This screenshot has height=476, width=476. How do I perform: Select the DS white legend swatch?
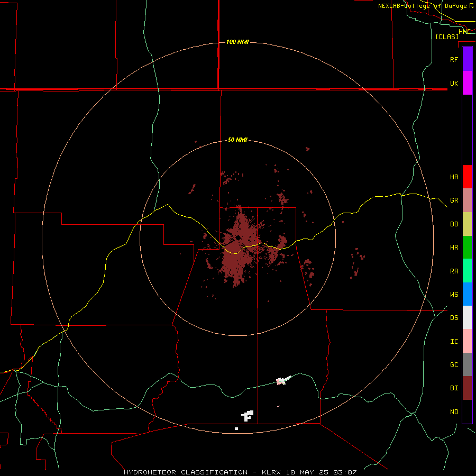click(x=467, y=317)
